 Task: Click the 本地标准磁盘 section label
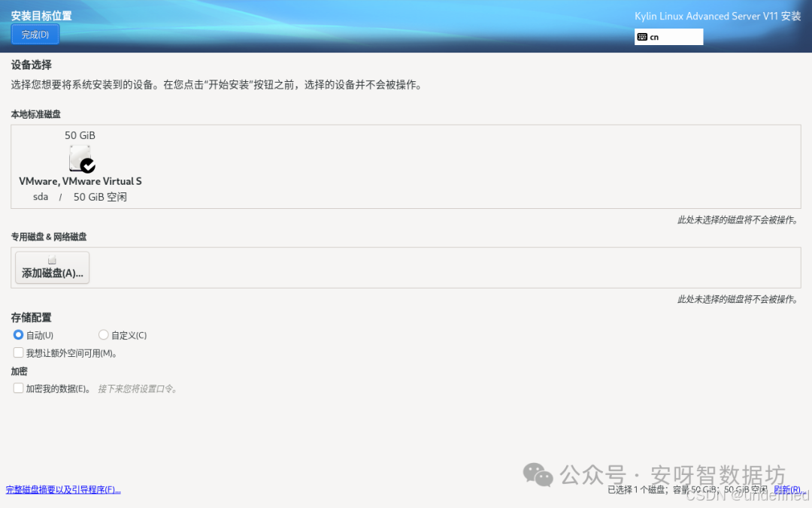tap(36, 114)
